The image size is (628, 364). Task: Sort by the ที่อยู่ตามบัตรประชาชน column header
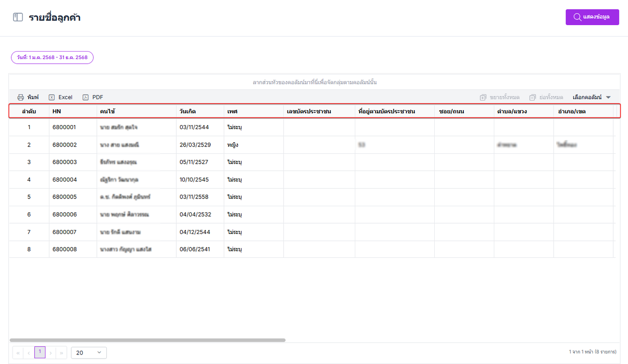pyautogui.click(x=395, y=111)
